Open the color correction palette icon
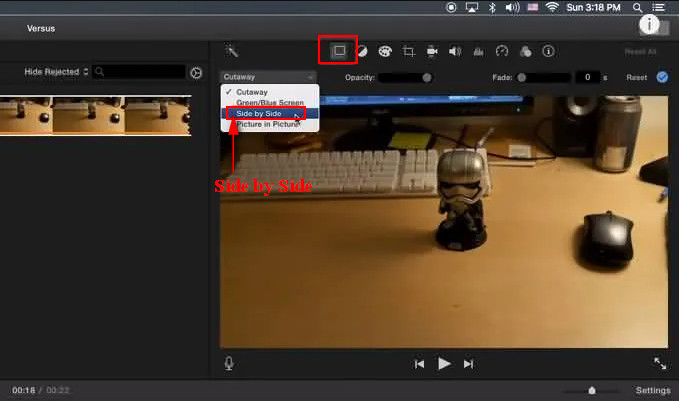679x401 pixels. [385, 52]
